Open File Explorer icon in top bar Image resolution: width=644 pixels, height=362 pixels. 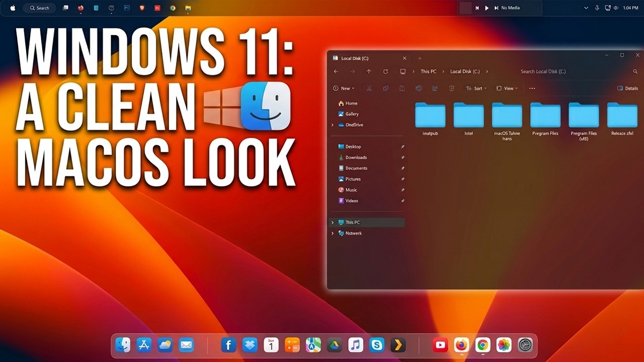click(188, 8)
